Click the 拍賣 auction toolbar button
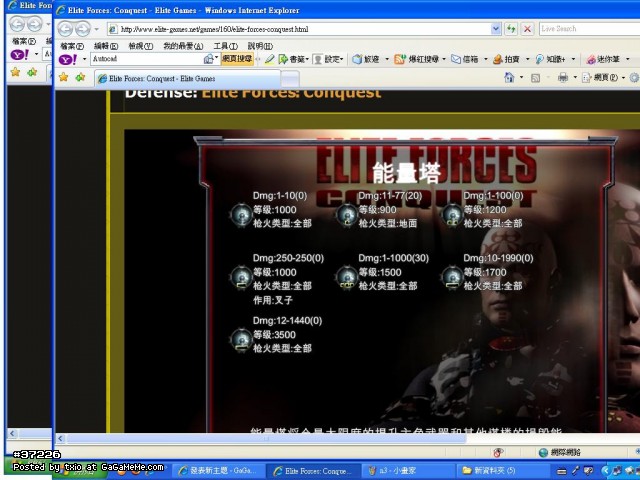Image resolution: width=640 pixels, height=480 pixels. click(x=506, y=60)
